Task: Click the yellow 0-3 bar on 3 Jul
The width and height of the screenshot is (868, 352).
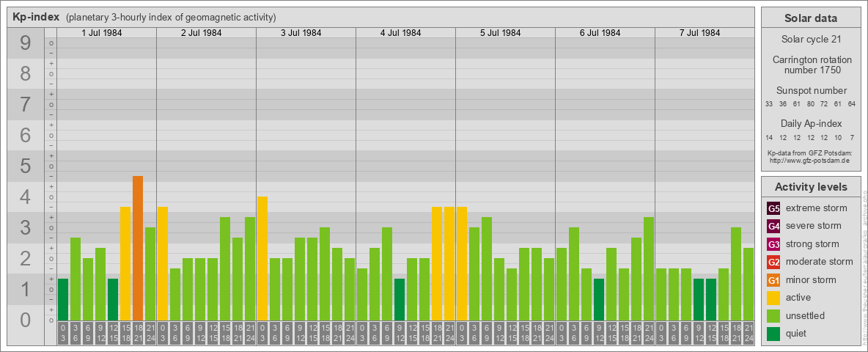Action: tap(262, 258)
